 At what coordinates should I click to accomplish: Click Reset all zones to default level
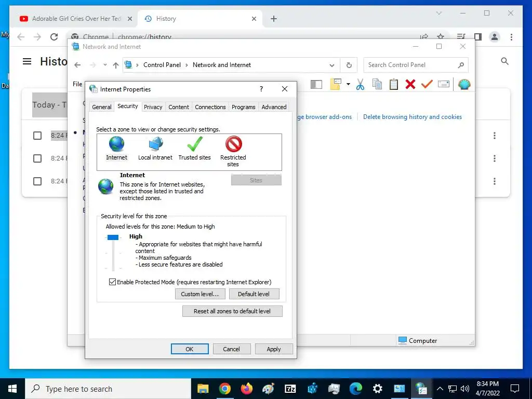click(x=232, y=311)
